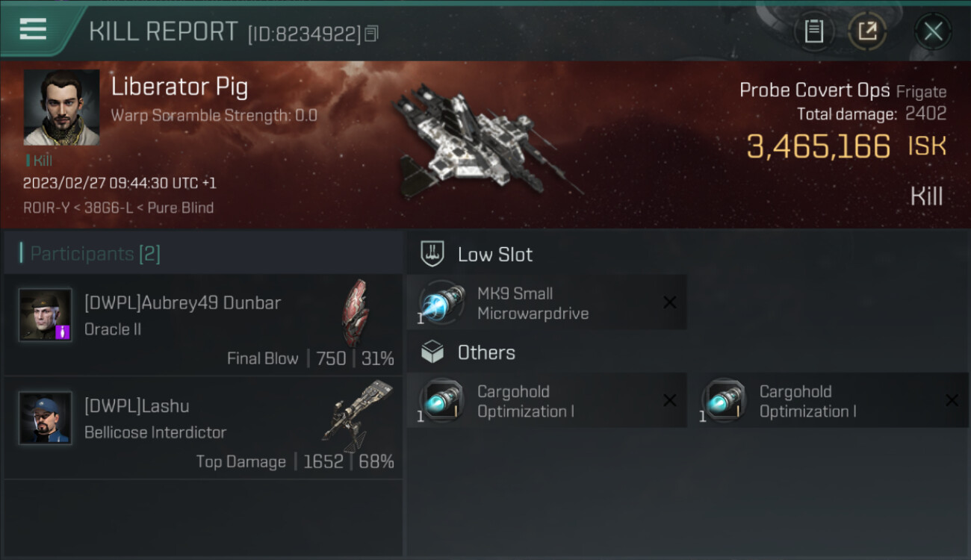Select Lashu's pilot portrait

point(46,417)
